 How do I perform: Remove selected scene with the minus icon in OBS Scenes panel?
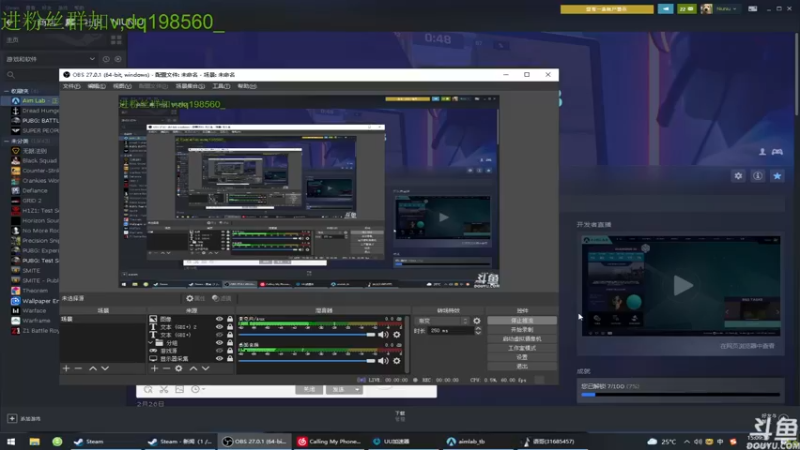78,368
